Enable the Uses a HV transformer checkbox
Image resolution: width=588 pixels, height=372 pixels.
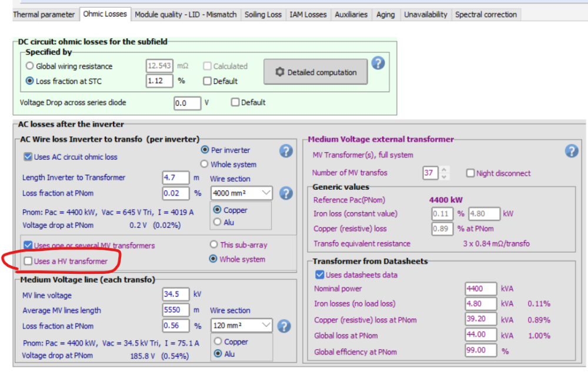coord(28,261)
